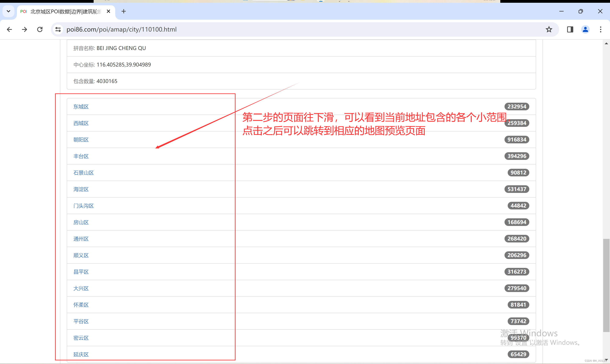Open the 朝阳区 link

[x=81, y=140]
